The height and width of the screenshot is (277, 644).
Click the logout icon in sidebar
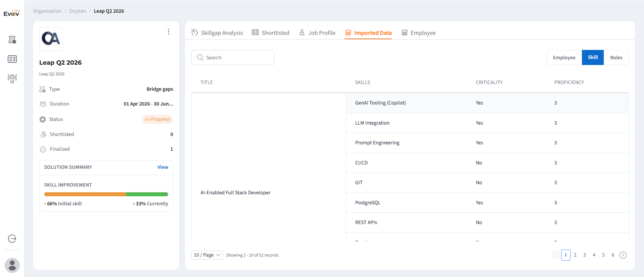12,238
